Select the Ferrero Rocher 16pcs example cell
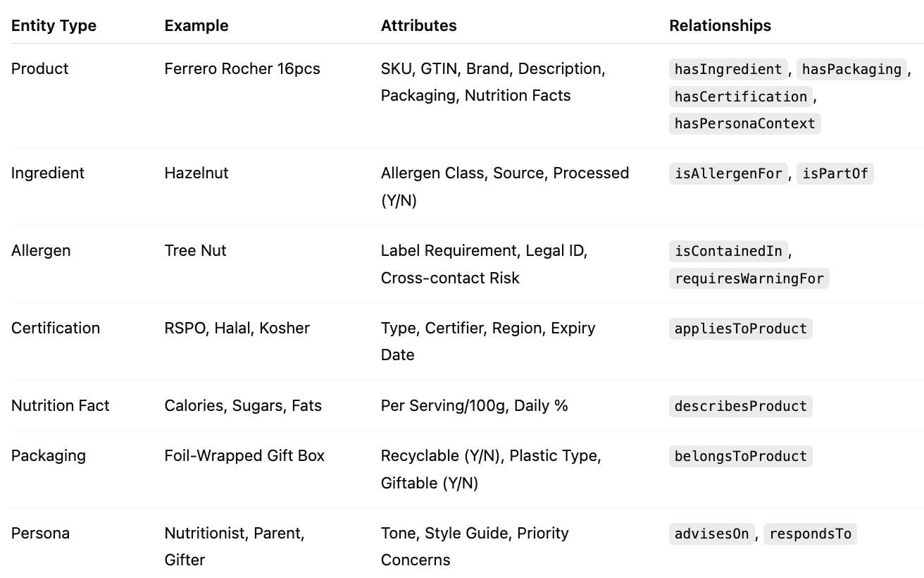The height and width of the screenshot is (578, 924). pos(242,68)
